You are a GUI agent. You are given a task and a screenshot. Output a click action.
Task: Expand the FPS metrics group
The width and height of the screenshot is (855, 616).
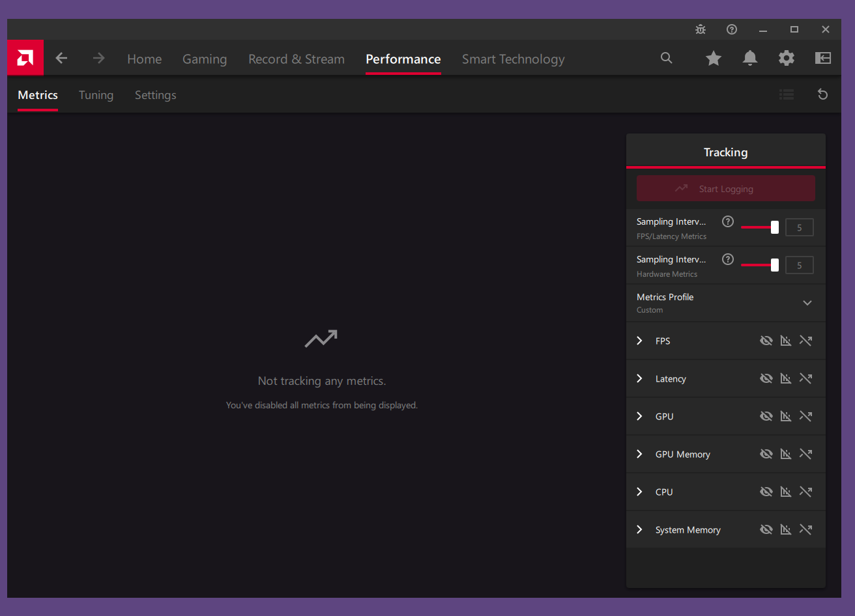coord(639,341)
